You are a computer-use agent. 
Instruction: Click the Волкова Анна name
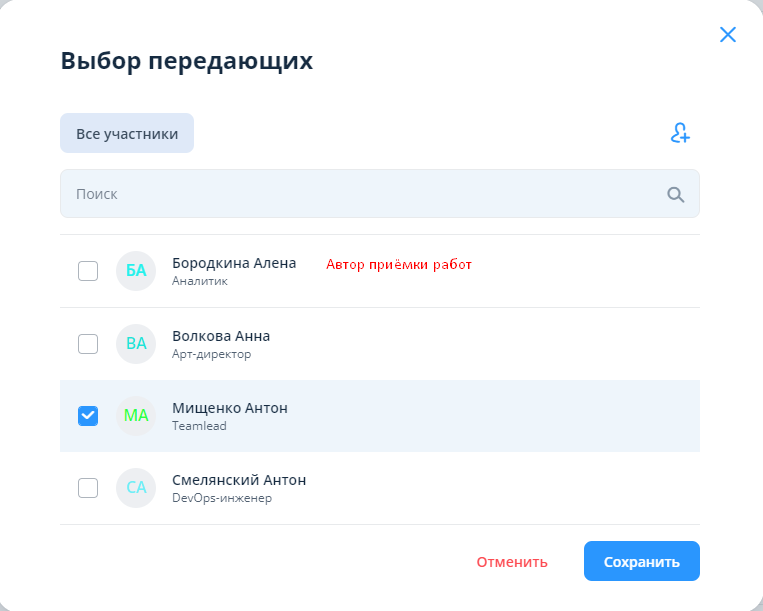click(221, 336)
